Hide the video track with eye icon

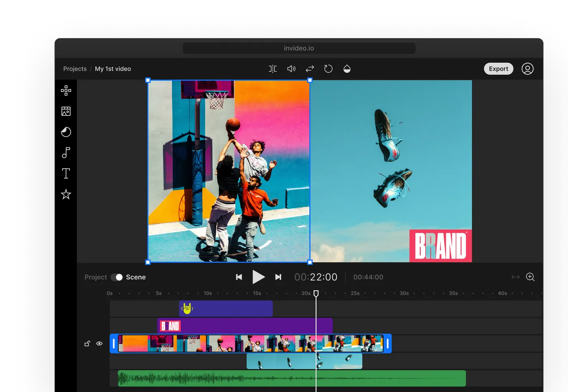point(99,344)
